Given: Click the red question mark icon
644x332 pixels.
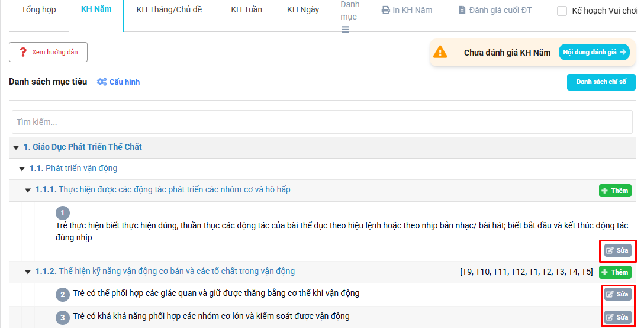Looking at the screenshot, I should (23, 52).
